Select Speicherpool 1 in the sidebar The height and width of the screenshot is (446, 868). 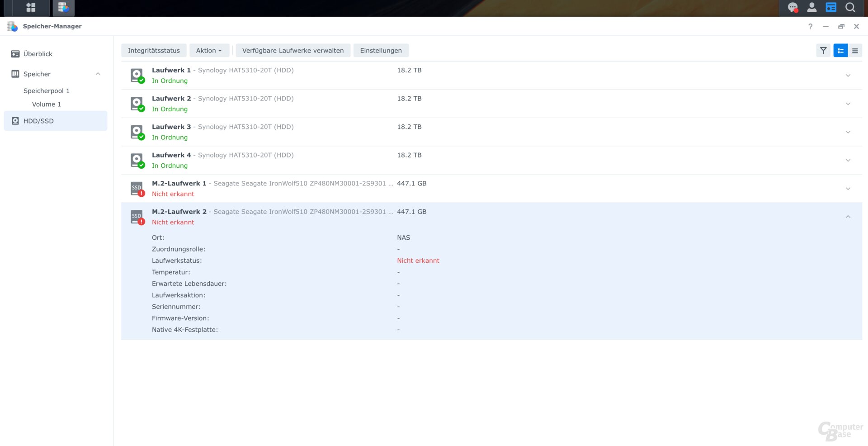click(x=47, y=91)
